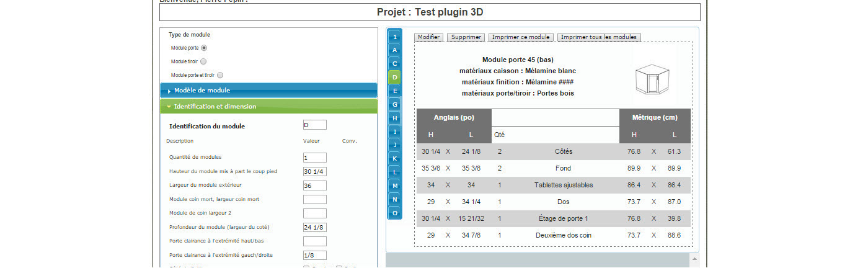Click Imprimer tous les modules button
This screenshot has width=868, height=268.
pyautogui.click(x=599, y=37)
